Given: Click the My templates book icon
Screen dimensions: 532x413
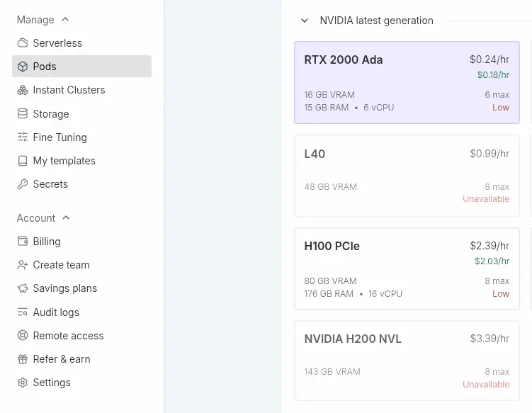Looking at the screenshot, I should [x=23, y=161].
